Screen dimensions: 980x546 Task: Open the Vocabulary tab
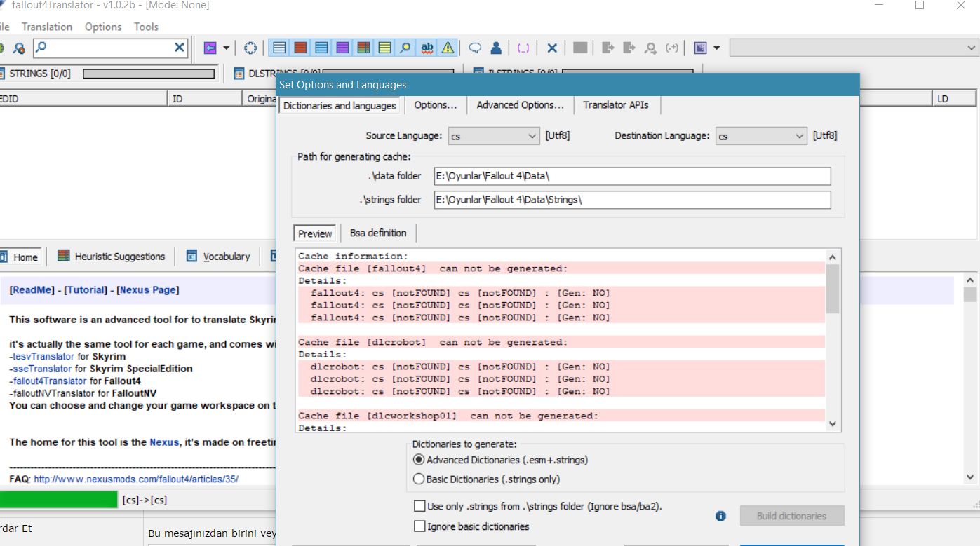(218, 257)
